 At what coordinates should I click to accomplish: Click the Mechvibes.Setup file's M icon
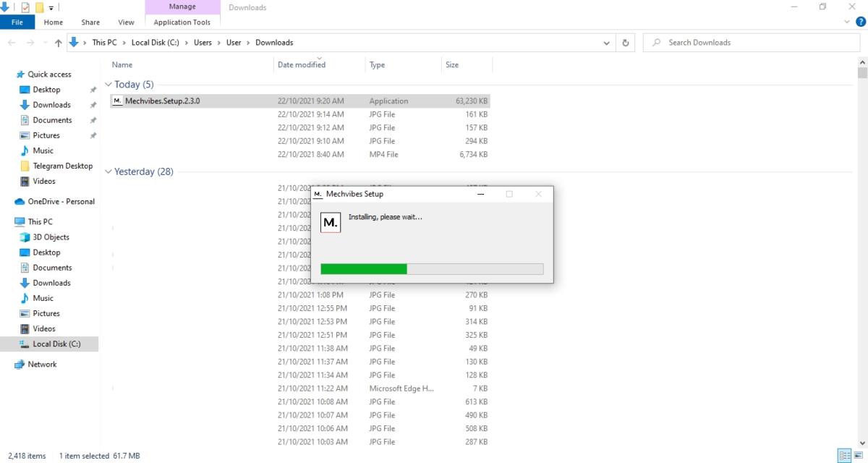(x=116, y=101)
